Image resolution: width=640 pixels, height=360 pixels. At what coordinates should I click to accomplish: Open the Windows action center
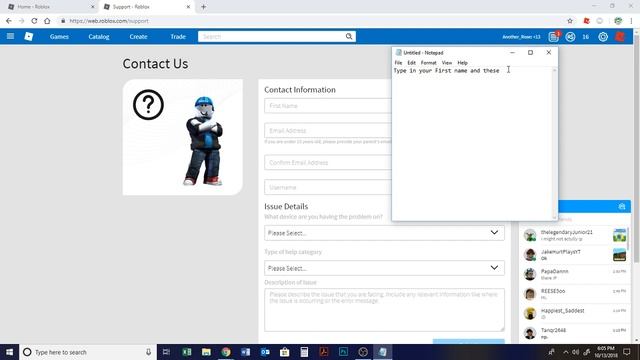pos(627,352)
